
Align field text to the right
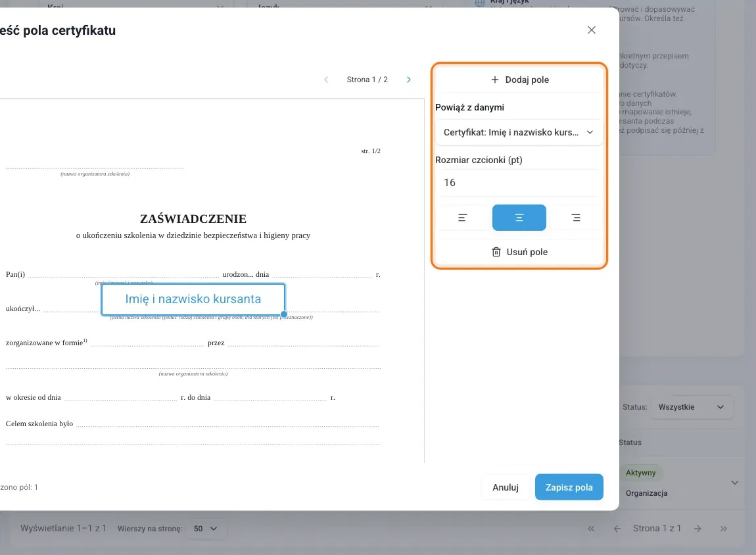click(576, 218)
